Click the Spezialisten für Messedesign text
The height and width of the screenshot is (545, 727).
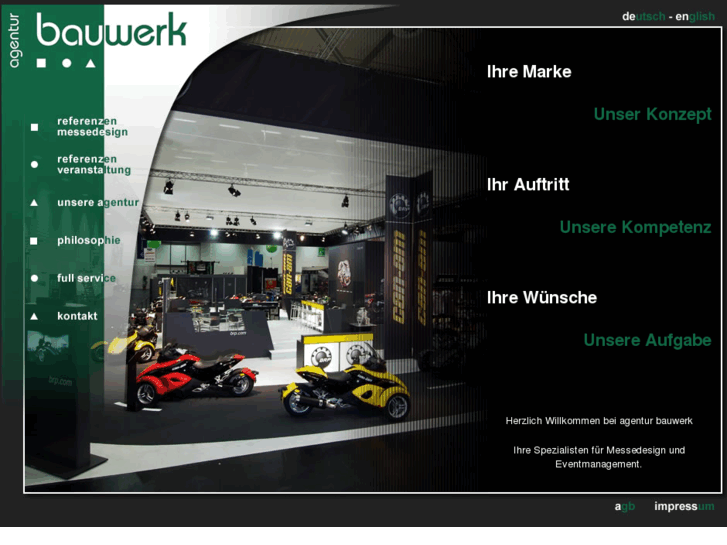pos(599,457)
